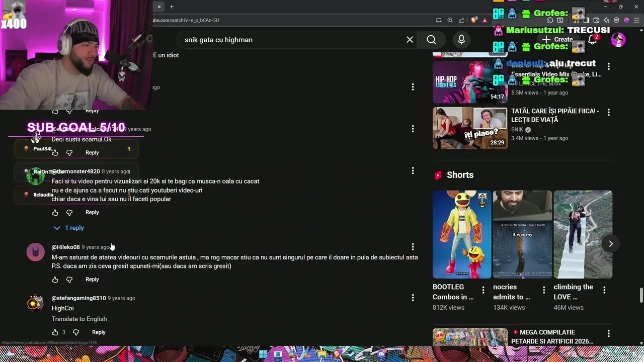The height and width of the screenshot is (362, 644).
Task: Reply to the @stefangaming8510 comment
Action: [x=99, y=332]
